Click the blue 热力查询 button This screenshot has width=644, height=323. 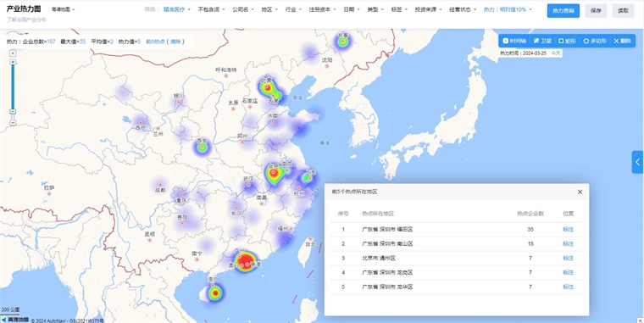[563, 11]
